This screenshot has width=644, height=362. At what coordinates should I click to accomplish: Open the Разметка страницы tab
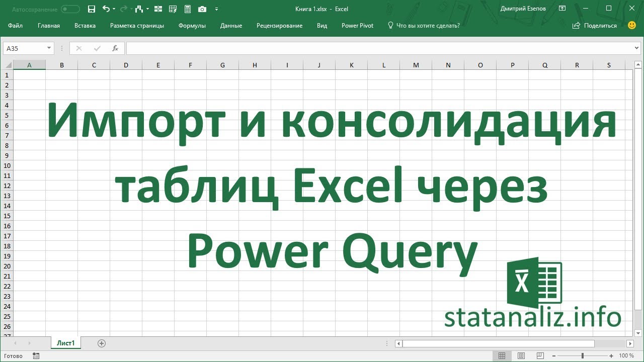coord(137,26)
